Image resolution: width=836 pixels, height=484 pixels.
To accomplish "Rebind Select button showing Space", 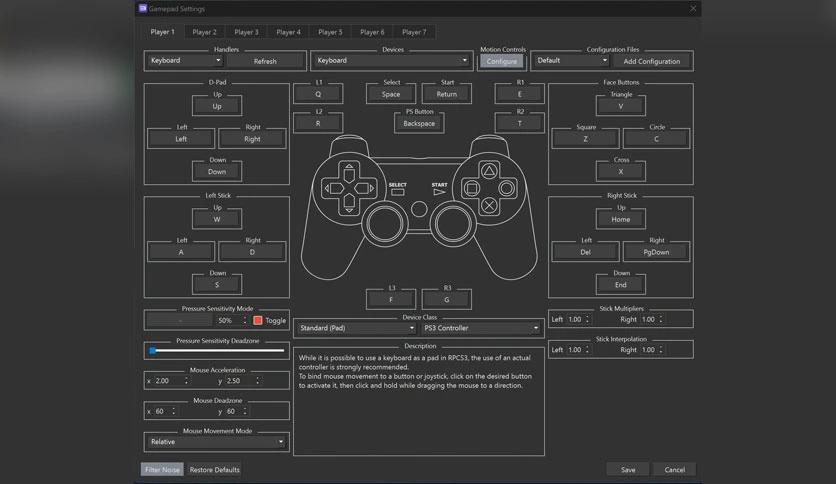I will click(x=391, y=94).
